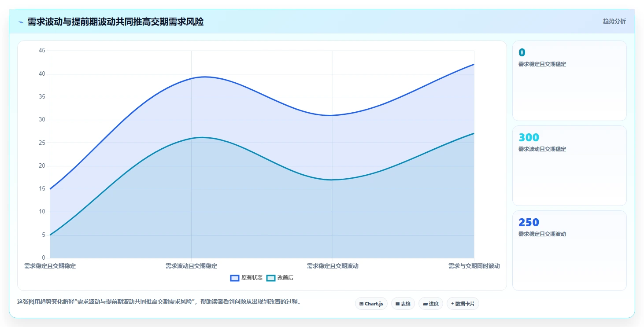Click the card value 250

pyautogui.click(x=529, y=222)
